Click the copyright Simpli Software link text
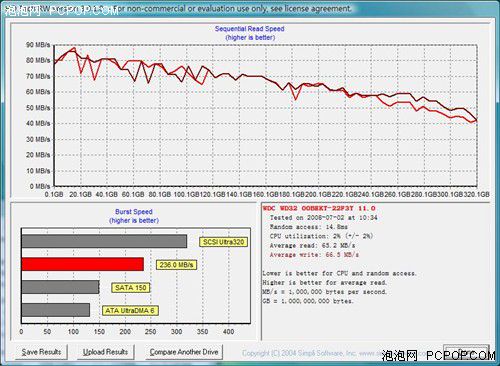Image resolution: width=500 pixels, height=366 pixels. (312, 353)
